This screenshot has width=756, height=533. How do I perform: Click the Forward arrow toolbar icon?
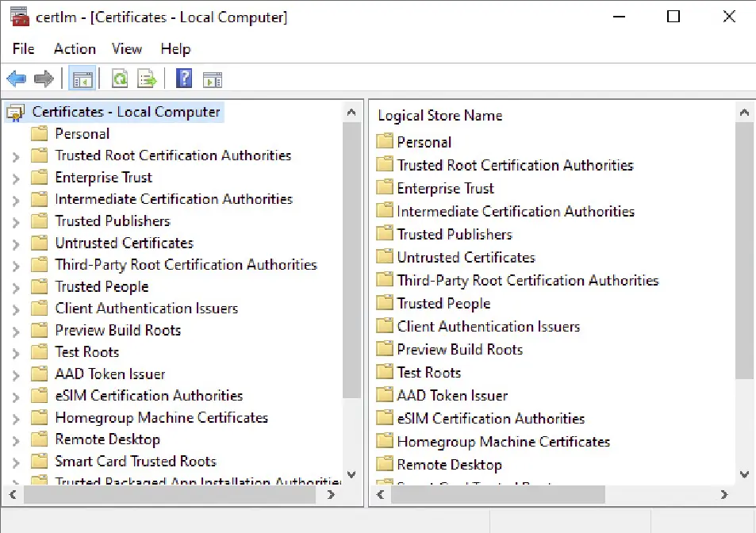pyautogui.click(x=44, y=79)
